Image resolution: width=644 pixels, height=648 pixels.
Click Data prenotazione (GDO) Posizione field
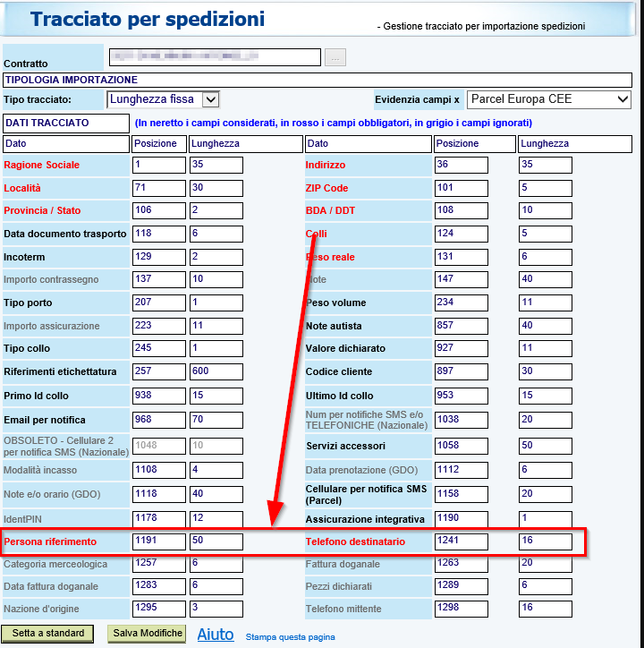pyautogui.click(x=461, y=470)
